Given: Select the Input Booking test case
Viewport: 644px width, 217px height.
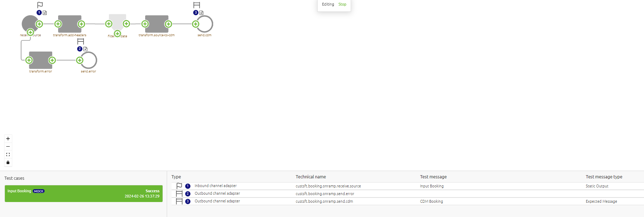Looking at the screenshot, I should click(84, 194).
